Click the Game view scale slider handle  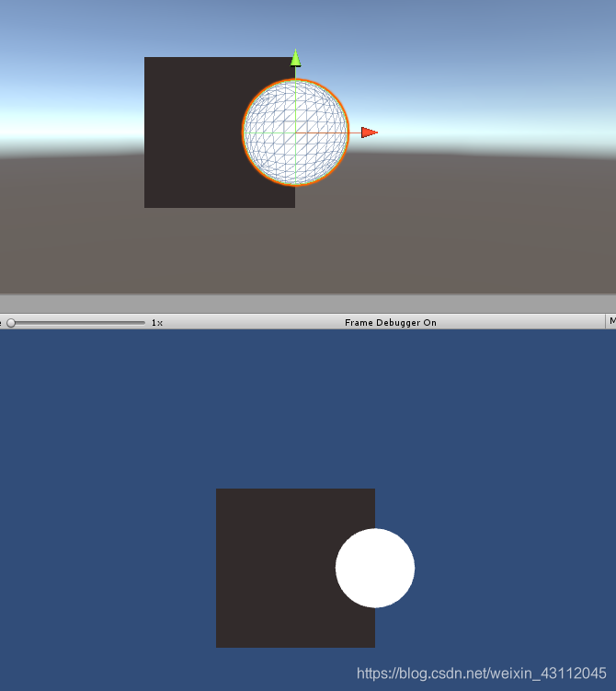[11, 323]
